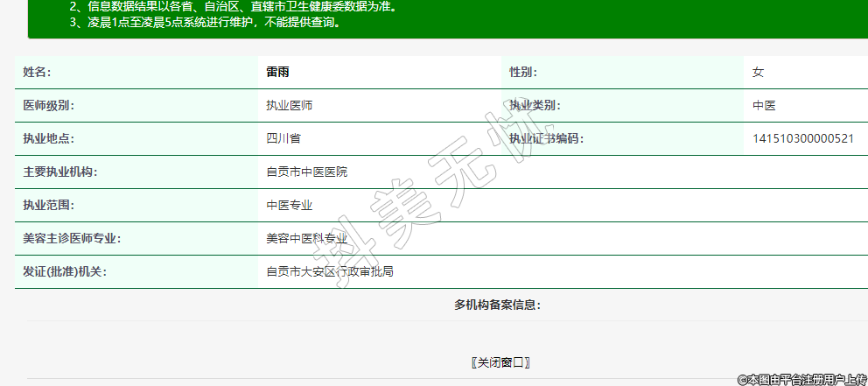Select the doctor name 雷雨
This screenshot has height=386, width=868.
(277, 73)
